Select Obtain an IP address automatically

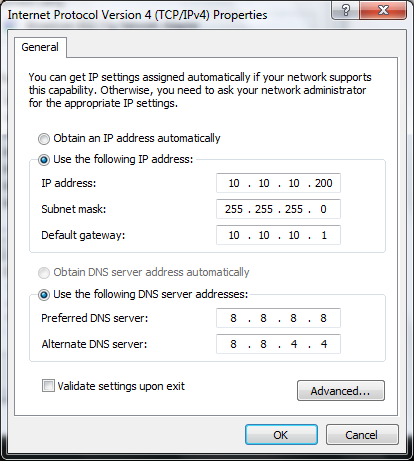[44, 139]
